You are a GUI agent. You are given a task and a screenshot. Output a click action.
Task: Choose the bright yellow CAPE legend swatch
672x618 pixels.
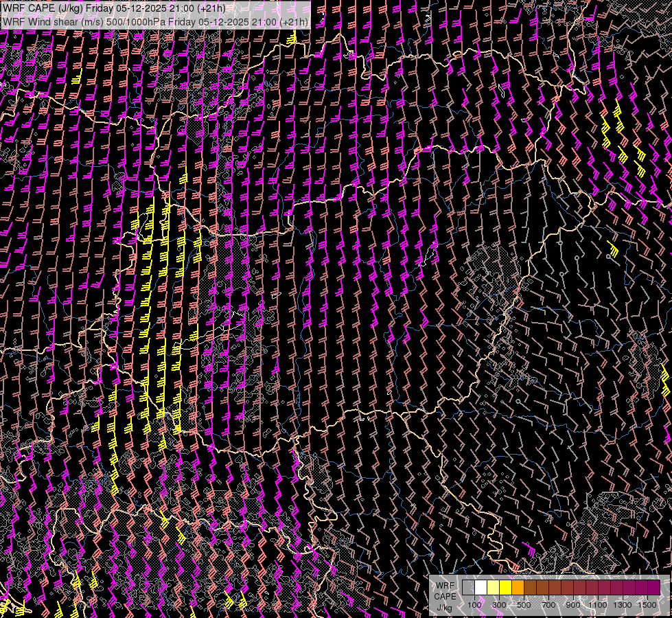[x=505, y=587]
